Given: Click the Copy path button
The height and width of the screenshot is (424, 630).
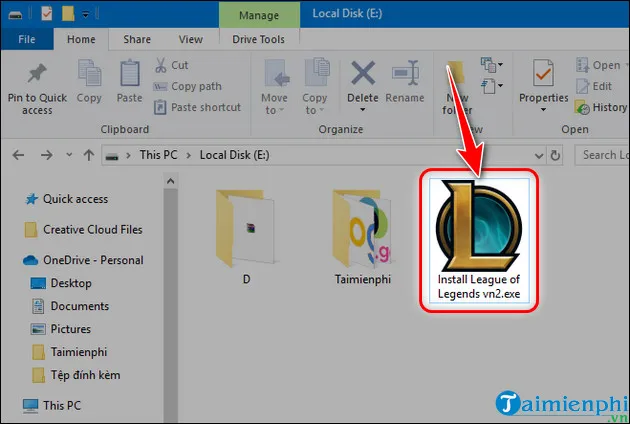Looking at the screenshot, I should click(195, 86).
